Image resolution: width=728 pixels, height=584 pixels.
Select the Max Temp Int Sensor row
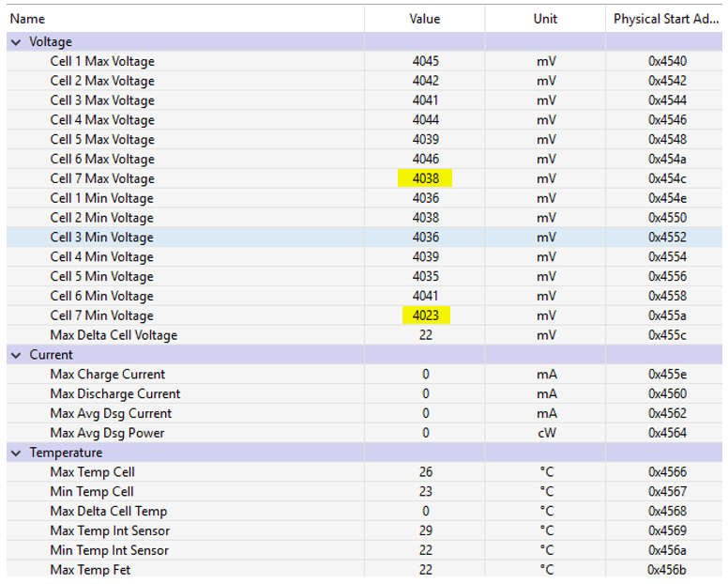tap(364, 530)
